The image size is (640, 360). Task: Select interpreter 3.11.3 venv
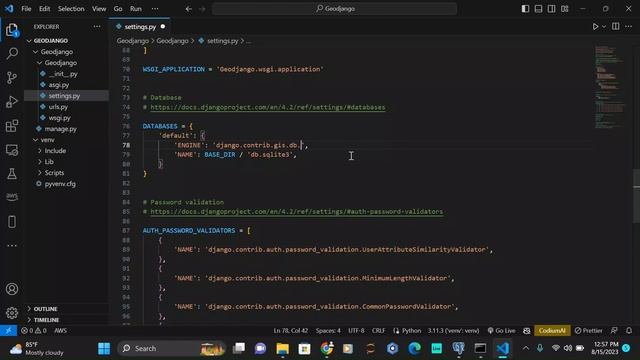click(x=453, y=331)
